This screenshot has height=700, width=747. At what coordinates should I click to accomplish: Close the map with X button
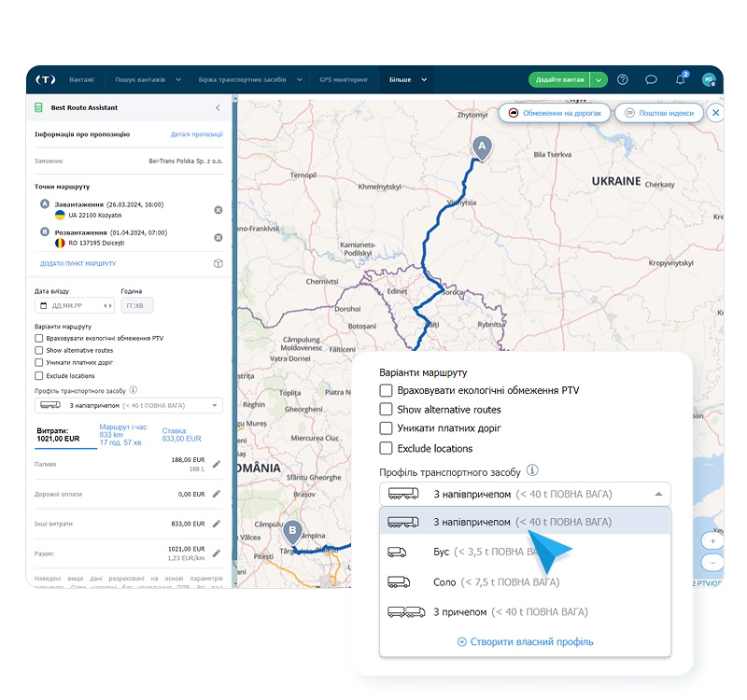[x=715, y=113]
